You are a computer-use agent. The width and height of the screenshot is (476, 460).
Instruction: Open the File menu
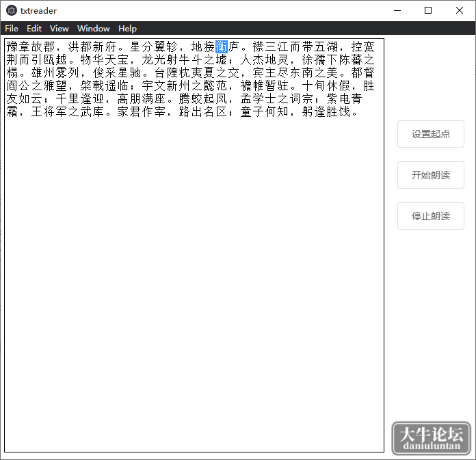[x=12, y=29]
